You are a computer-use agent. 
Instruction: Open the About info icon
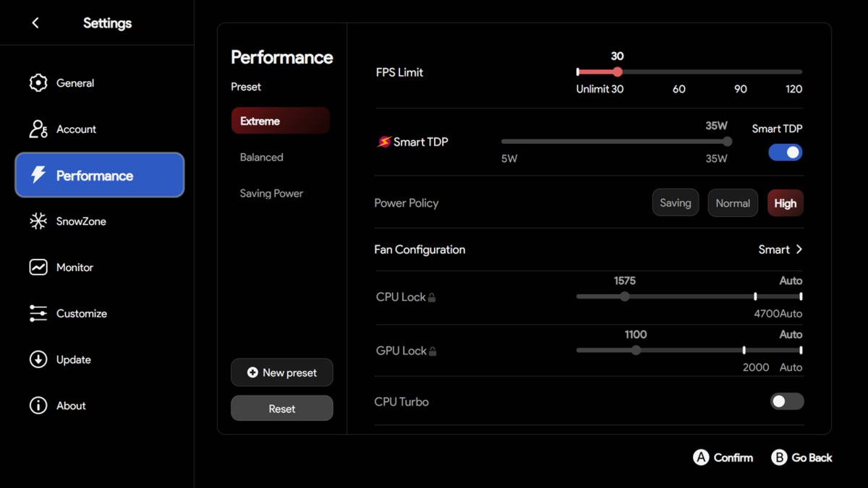click(x=38, y=406)
